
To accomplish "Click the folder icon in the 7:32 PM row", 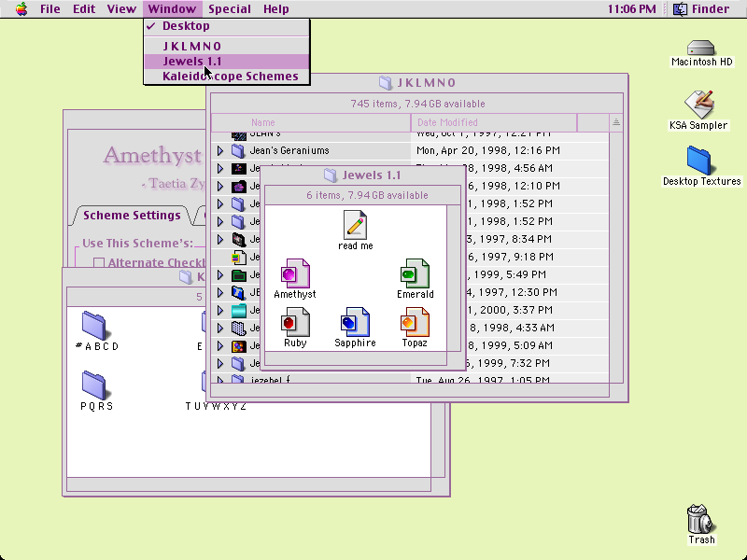I will coord(239,363).
